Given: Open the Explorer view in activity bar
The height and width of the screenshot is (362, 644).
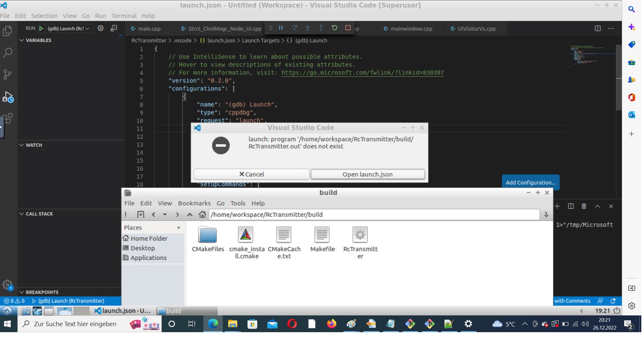Looking at the screenshot, I should pos(7,31).
